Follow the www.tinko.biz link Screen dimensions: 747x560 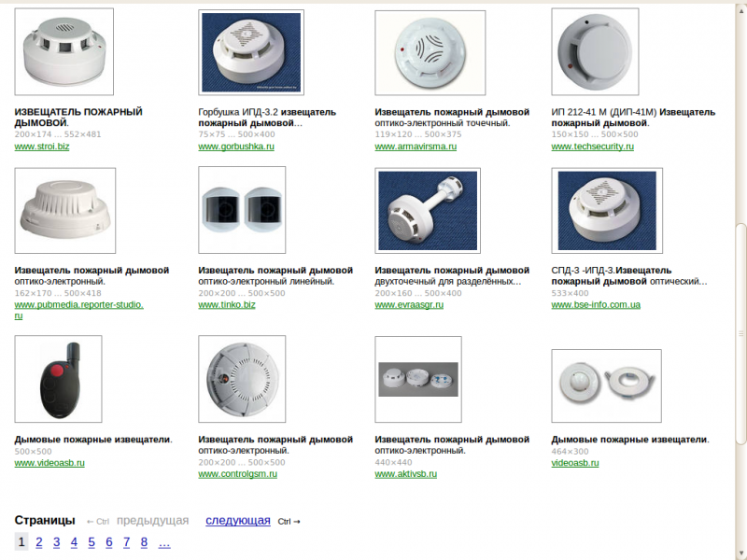click(x=227, y=305)
